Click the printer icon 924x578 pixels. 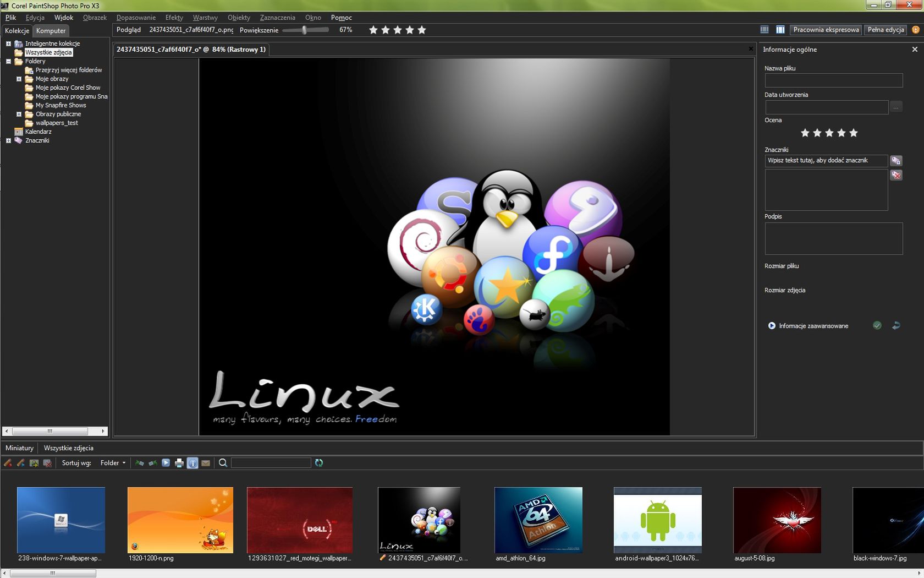point(179,463)
